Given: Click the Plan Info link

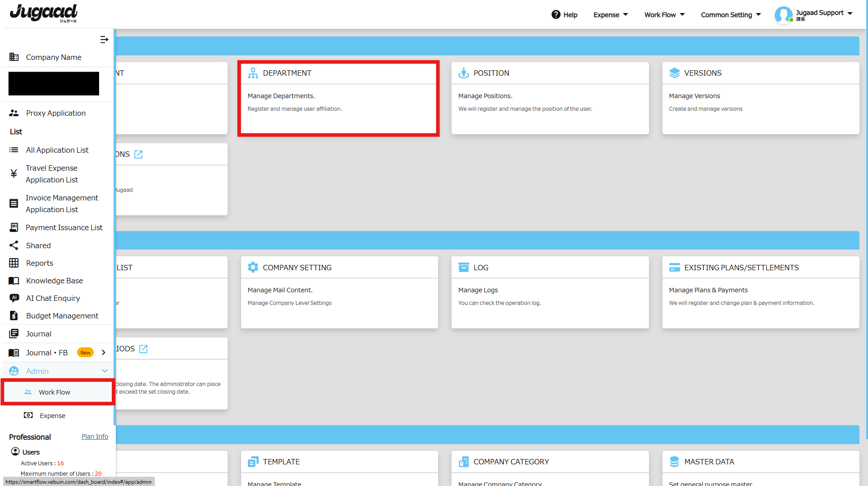Looking at the screenshot, I should [95, 436].
